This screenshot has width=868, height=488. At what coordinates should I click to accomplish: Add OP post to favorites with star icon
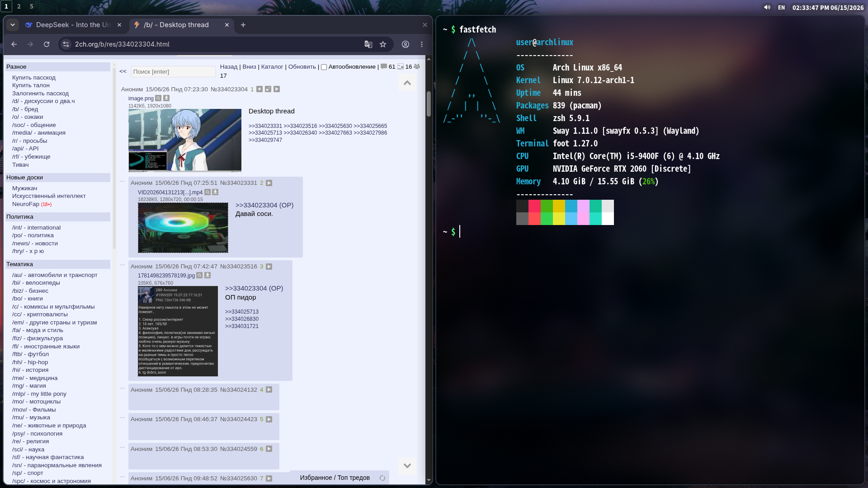259,89
